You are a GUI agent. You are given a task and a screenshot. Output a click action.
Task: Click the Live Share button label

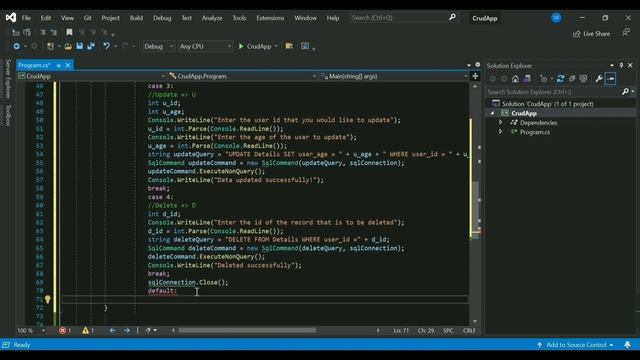coord(596,34)
